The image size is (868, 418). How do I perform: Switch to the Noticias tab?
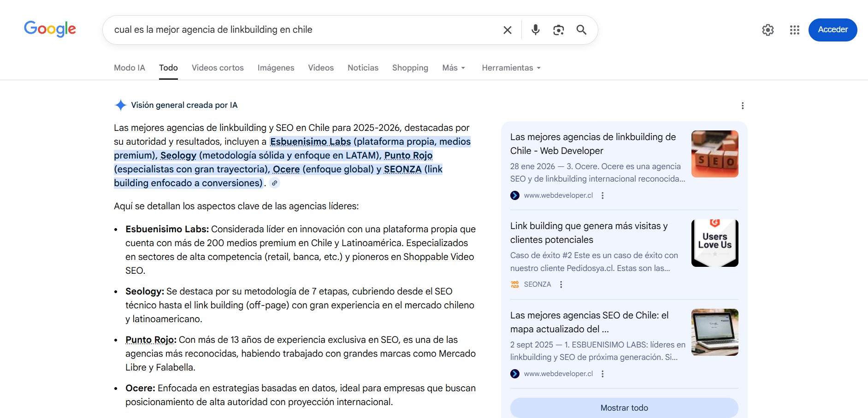click(363, 68)
